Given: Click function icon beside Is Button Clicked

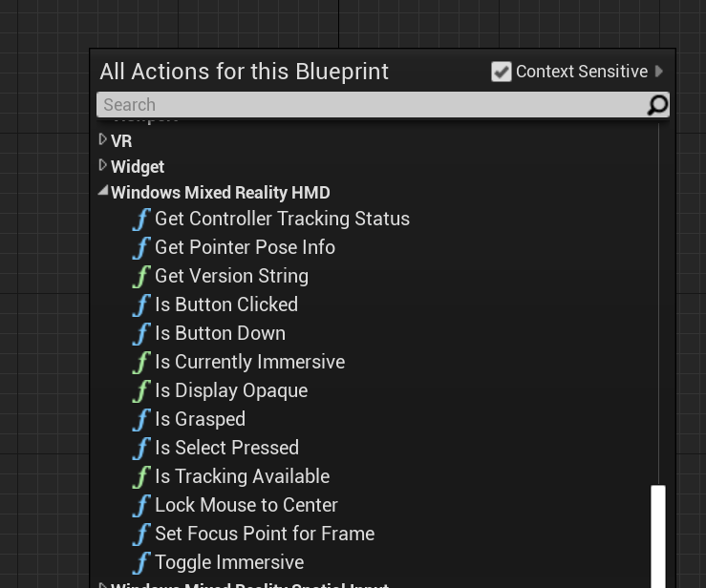Looking at the screenshot, I should pyautogui.click(x=141, y=305).
